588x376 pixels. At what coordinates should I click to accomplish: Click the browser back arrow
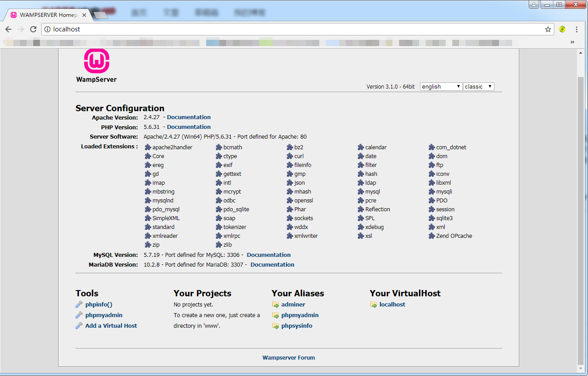[x=8, y=29]
